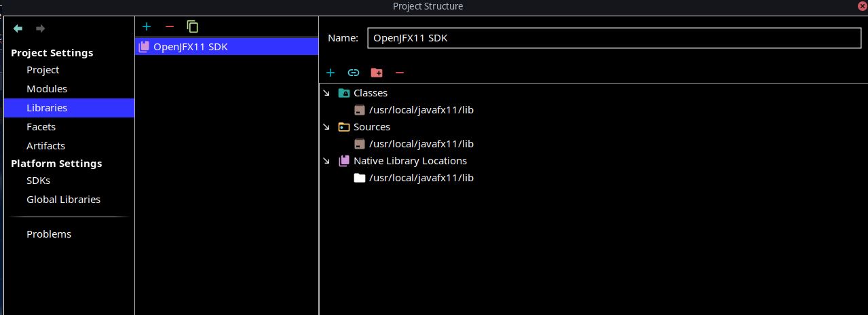
Task: Select OpenJFX11 SDK in library list
Action: [190, 47]
